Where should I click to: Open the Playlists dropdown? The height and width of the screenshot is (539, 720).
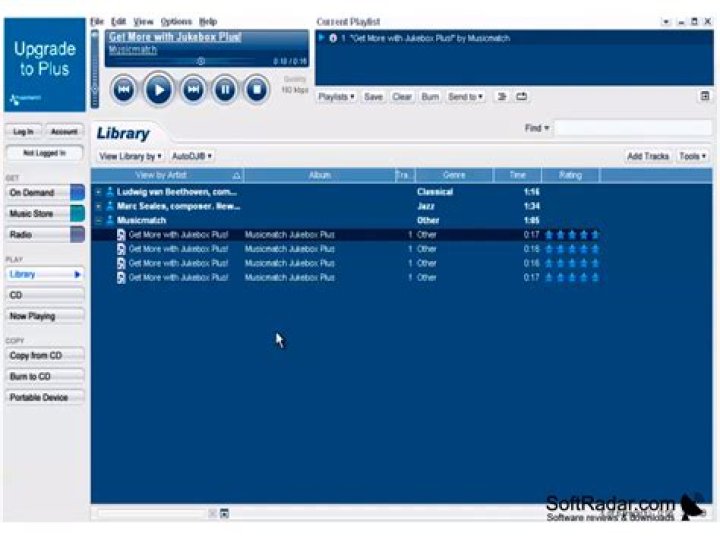[336, 97]
